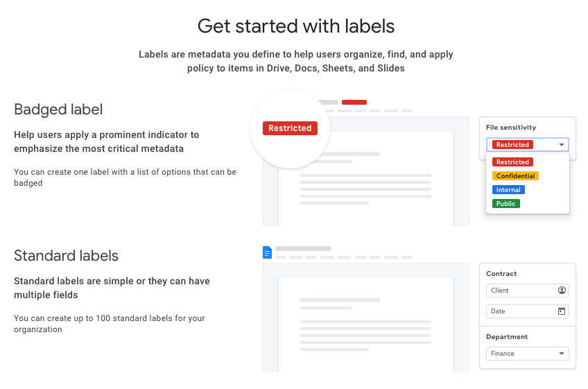This screenshot has height=389, width=588.
Task: Click the Get started with labels title
Action: coord(296,26)
